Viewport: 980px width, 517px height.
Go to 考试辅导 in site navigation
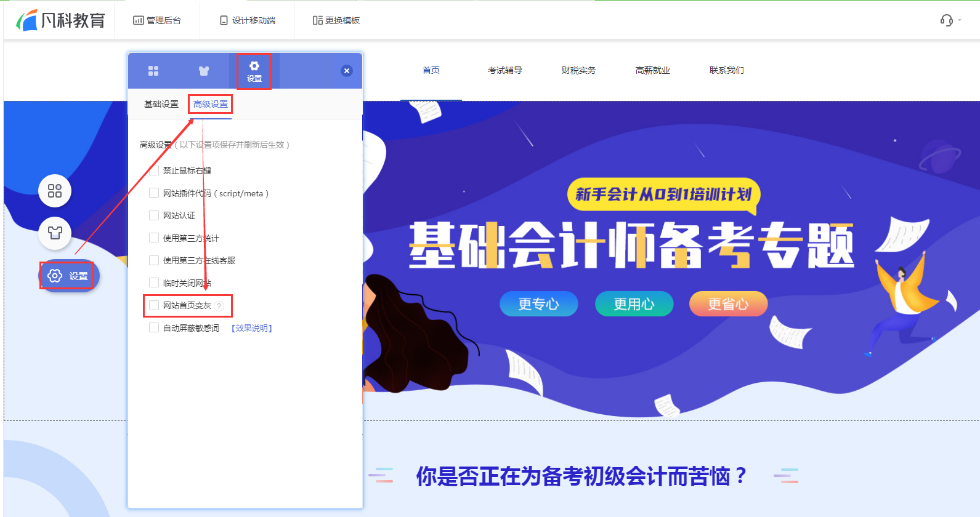(505, 70)
